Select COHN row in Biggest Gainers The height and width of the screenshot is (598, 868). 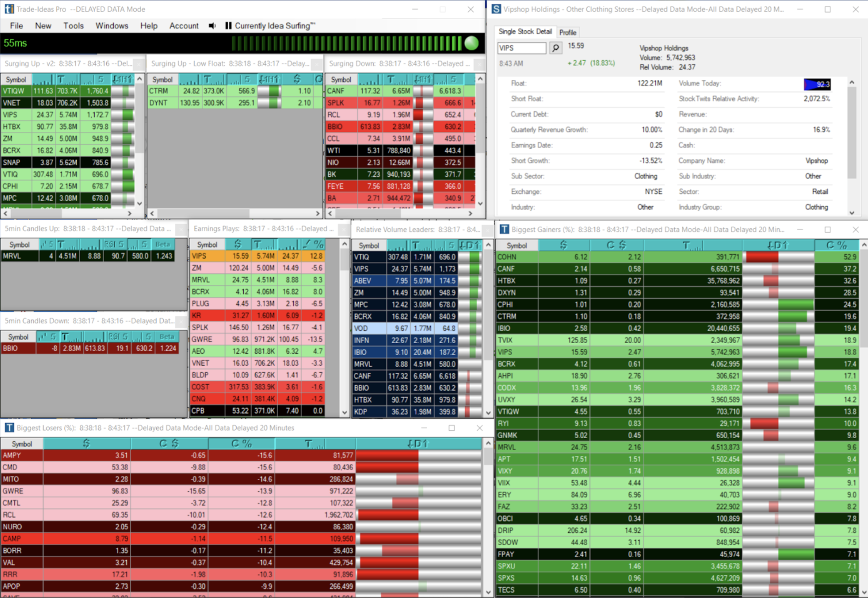pyautogui.click(x=507, y=257)
